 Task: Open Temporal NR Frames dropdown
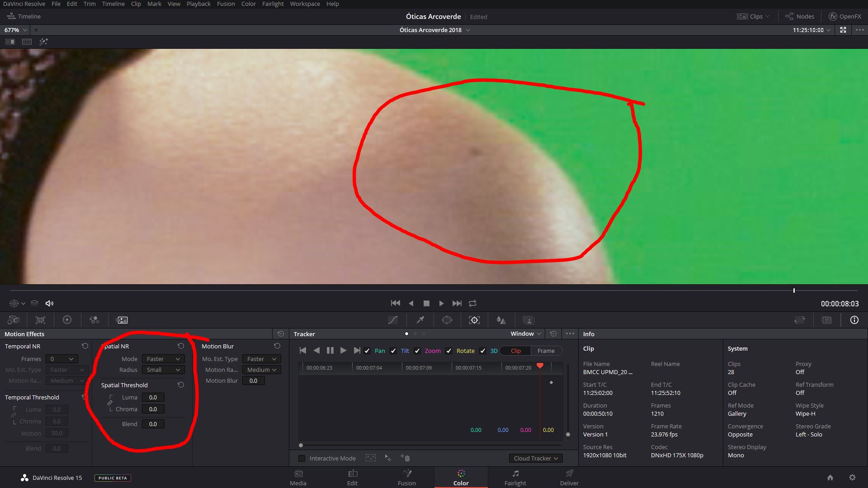pos(61,359)
